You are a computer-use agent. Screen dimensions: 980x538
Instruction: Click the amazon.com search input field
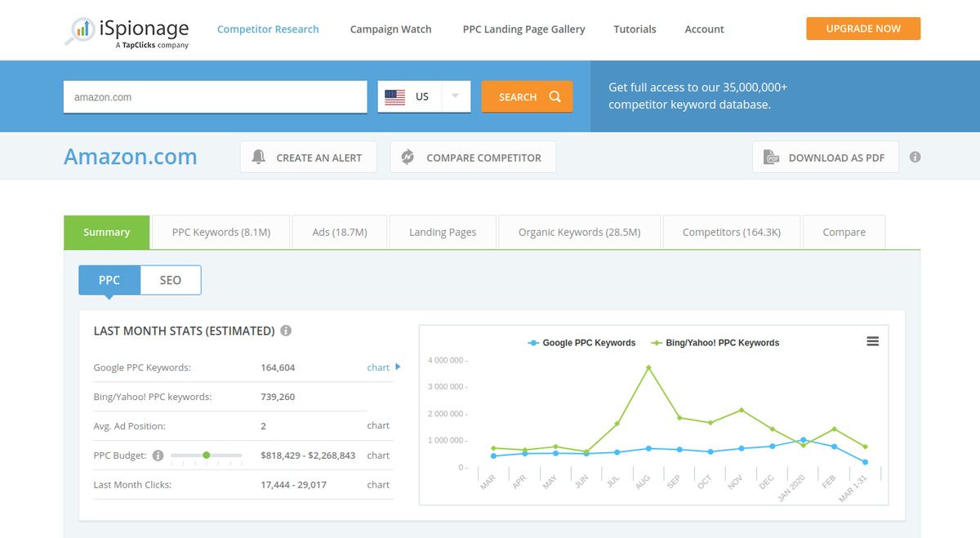[x=216, y=96]
